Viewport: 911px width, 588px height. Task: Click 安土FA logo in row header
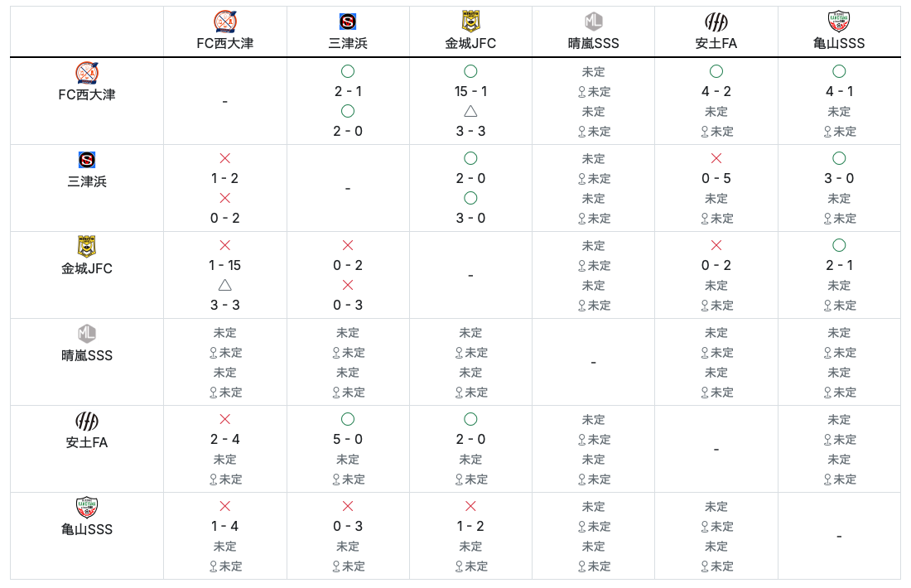tap(87, 421)
